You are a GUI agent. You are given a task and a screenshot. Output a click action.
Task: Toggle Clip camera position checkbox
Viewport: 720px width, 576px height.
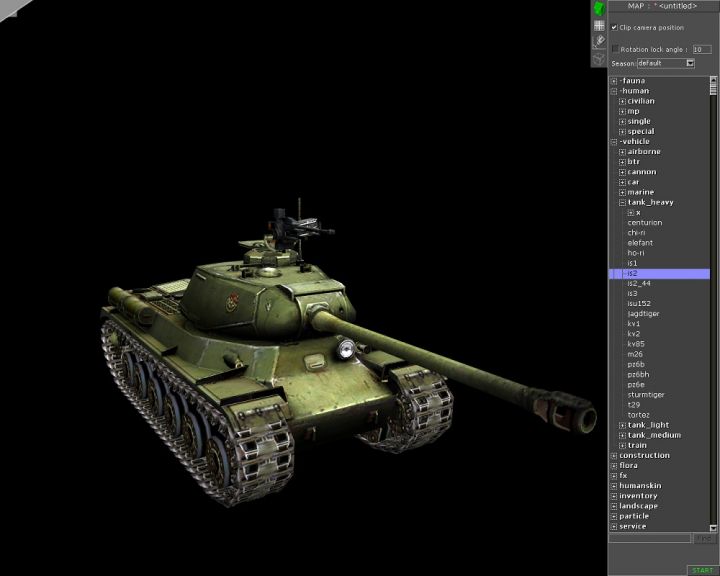click(615, 28)
